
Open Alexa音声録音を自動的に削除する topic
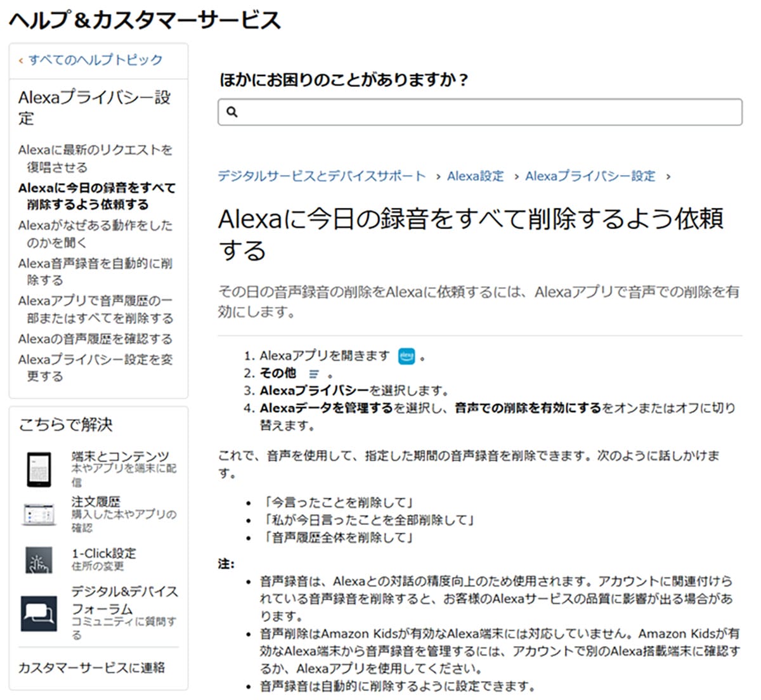tap(95, 271)
